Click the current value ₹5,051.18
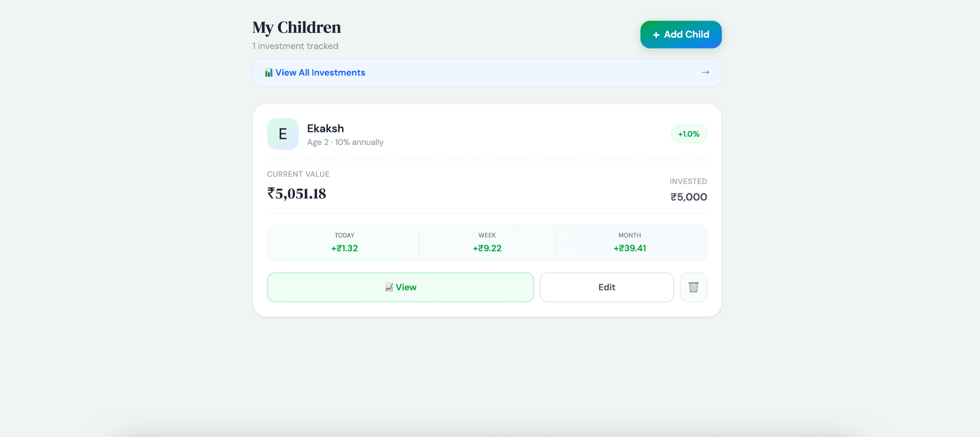980x437 pixels. 297,194
